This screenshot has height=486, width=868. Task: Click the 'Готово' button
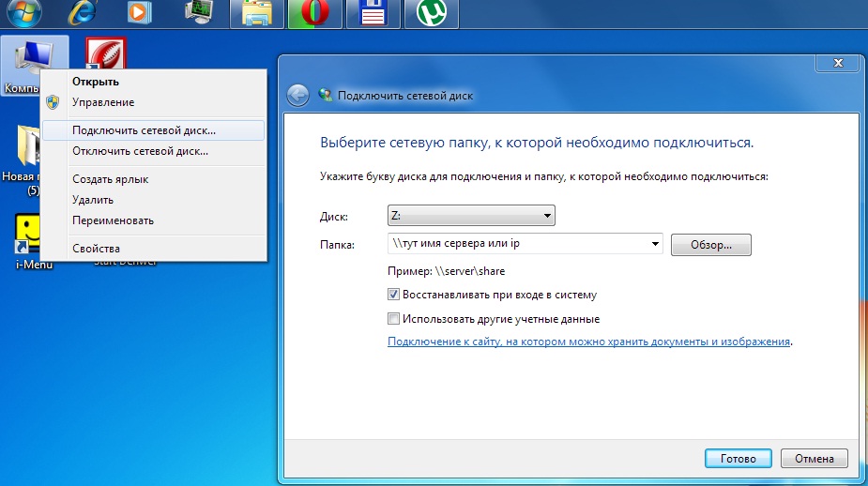738,459
